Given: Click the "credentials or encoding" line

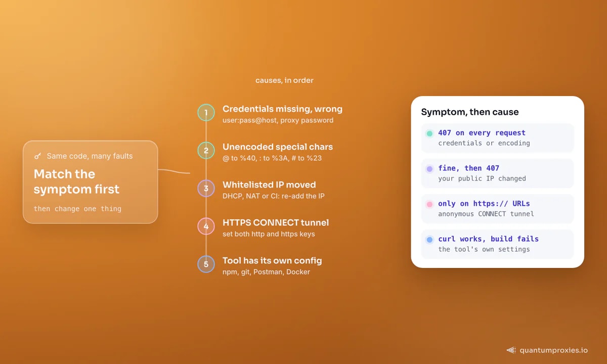Looking at the screenshot, I should [484, 143].
